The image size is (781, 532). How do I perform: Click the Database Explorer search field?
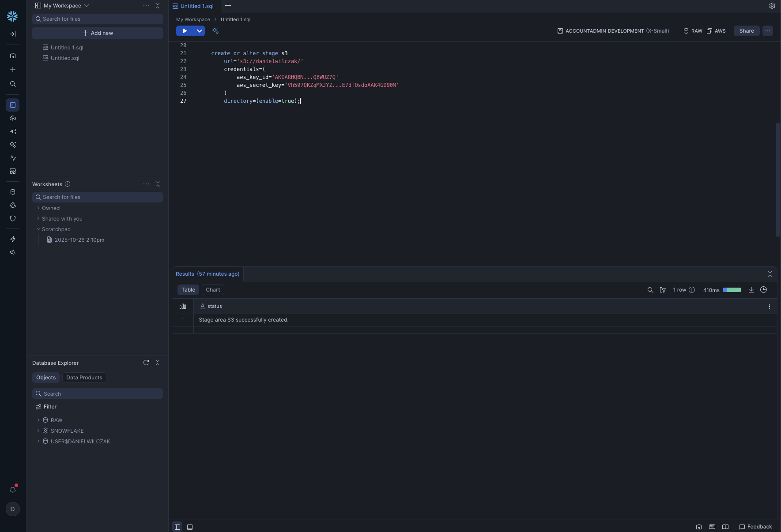98,393
